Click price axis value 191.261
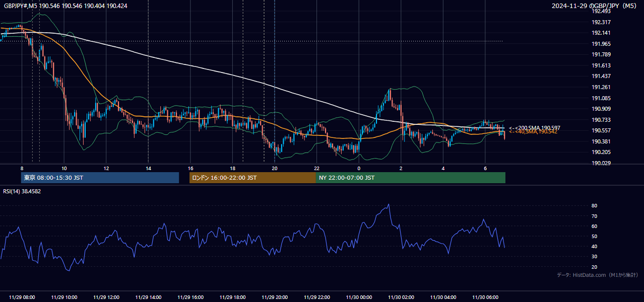The width and height of the screenshot is (644, 302). (601, 87)
